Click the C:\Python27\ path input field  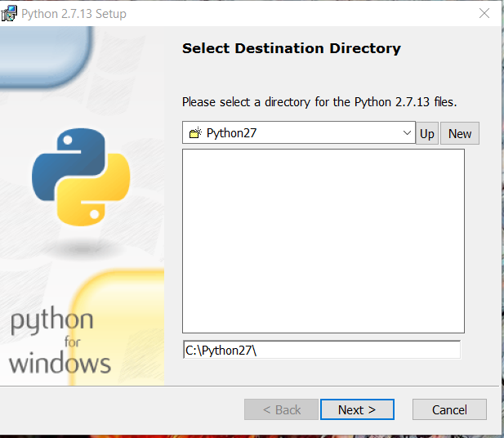point(321,350)
